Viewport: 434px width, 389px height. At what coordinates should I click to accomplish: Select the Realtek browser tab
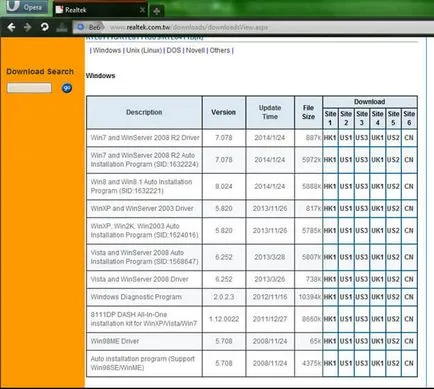(x=100, y=10)
